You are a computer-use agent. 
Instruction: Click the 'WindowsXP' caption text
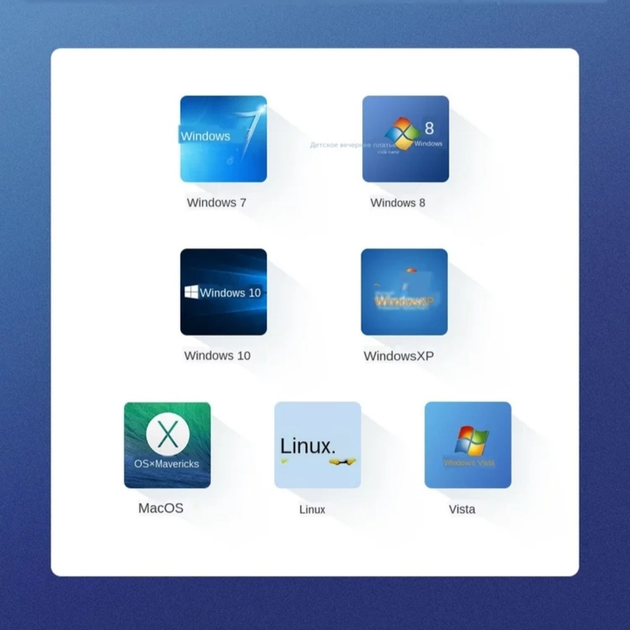[399, 356]
